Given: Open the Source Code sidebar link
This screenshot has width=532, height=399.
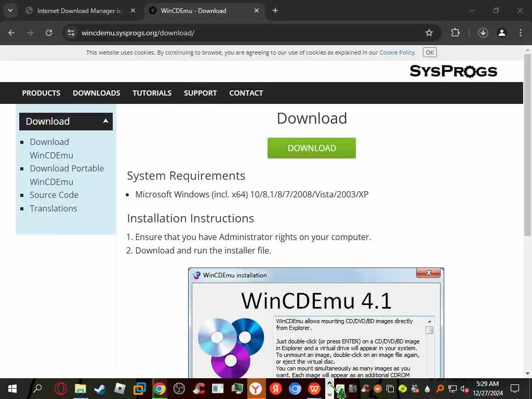Looking at the screenshot, I should point(54,195).
